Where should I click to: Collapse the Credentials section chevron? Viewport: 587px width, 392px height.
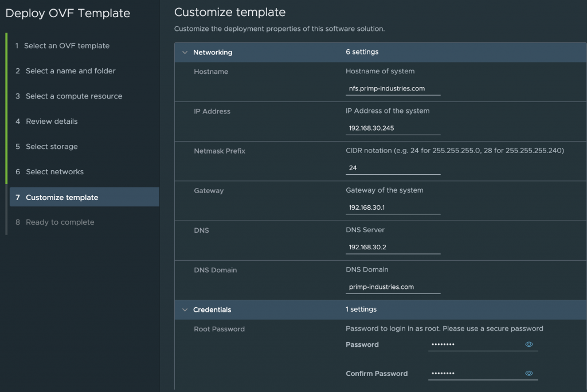point(185,309)
